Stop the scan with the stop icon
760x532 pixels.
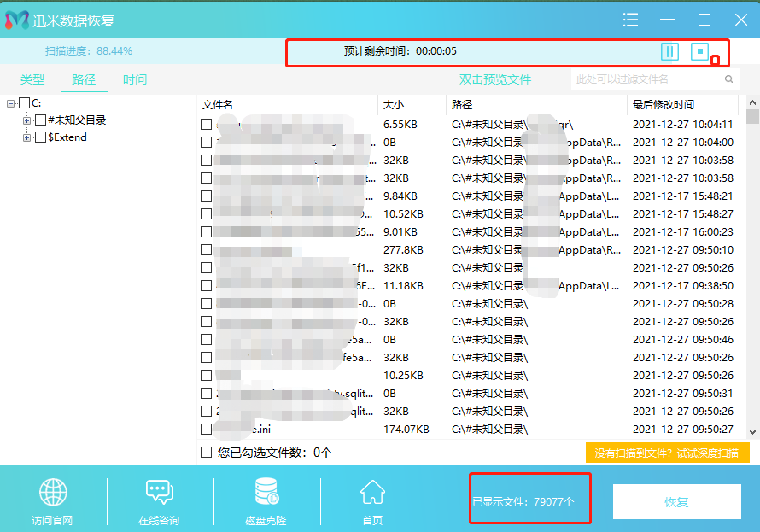(700, 51)
